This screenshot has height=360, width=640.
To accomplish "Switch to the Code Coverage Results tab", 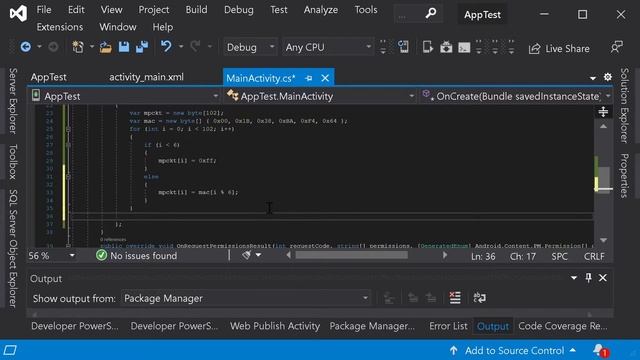I will (x=563, y=326).
